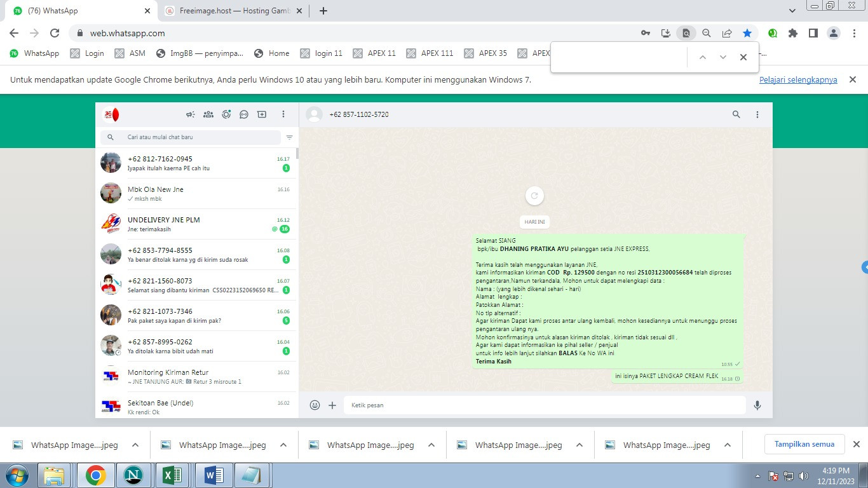Click the UNDELIVERY JNE PLM group avatar

tap(111, 224)
